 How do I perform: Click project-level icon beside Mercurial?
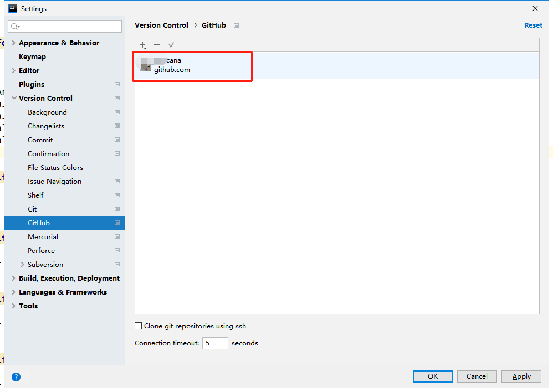pyautogui.click(x=117, y=236)
